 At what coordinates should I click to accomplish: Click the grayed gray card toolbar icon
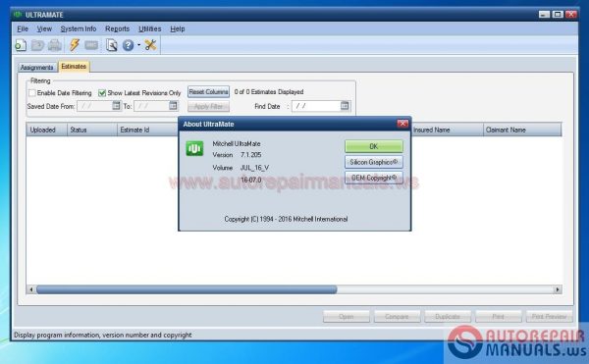click(x=91, y=45)
